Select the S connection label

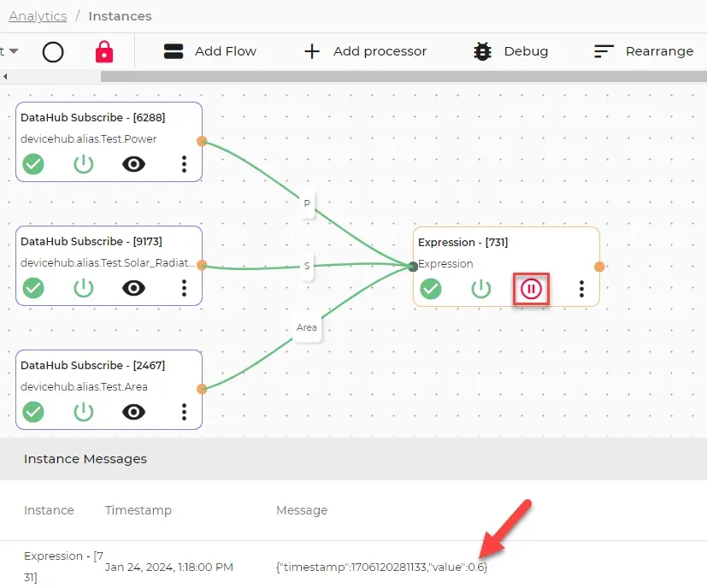click(307, 266)
